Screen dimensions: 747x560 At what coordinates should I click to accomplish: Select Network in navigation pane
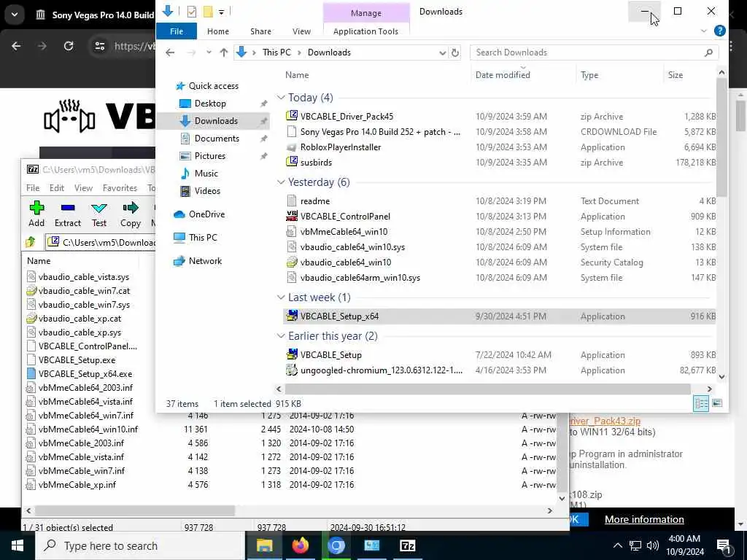tap(205, 261)
